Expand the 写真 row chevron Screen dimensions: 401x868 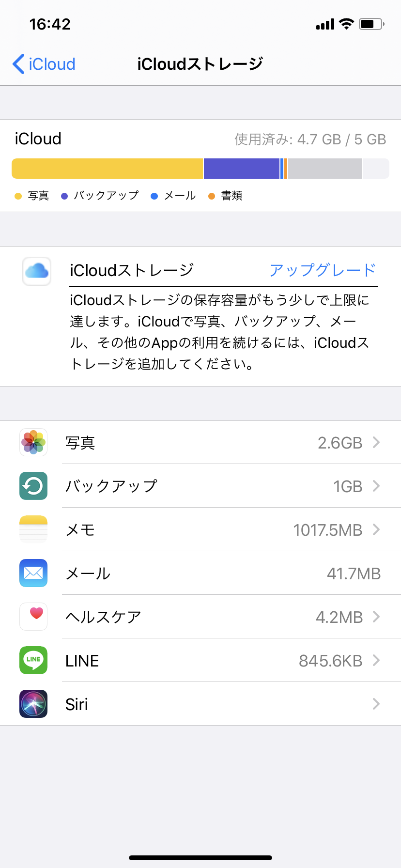point(376,442)
